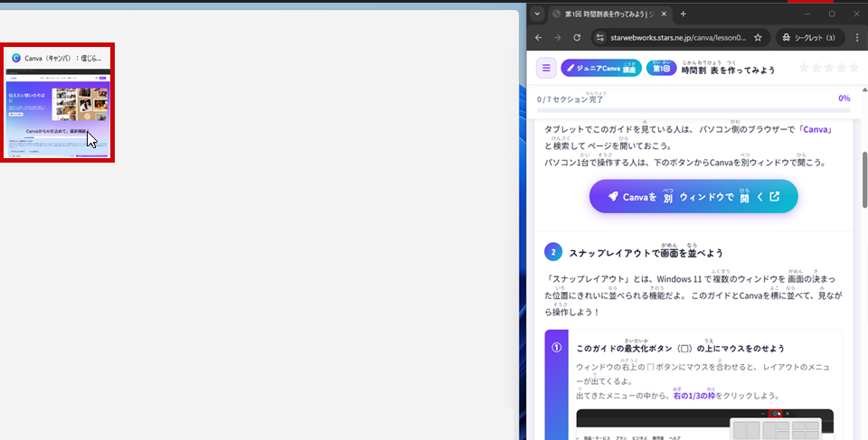Select the 0 / 7 セクション完了 text

click(571, 98)
